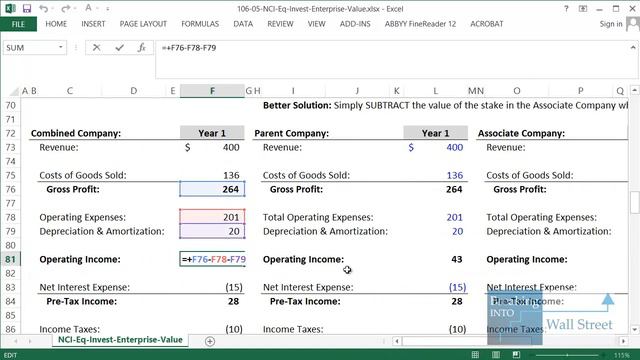The image size is (640, 360).
Task: Click the 115% zoom level
Action: point(622,356)
